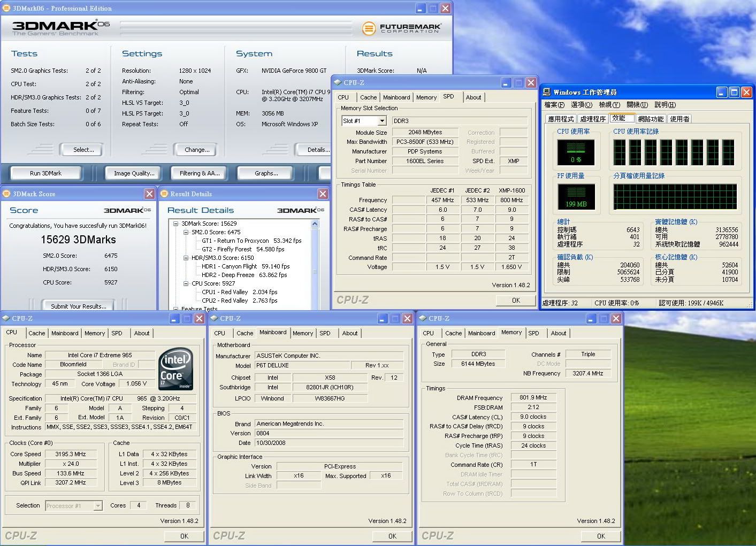Click the CPU-Z SPD window title icon
Viewport: 756px width, 546px height.
click(x=338, y=82)
